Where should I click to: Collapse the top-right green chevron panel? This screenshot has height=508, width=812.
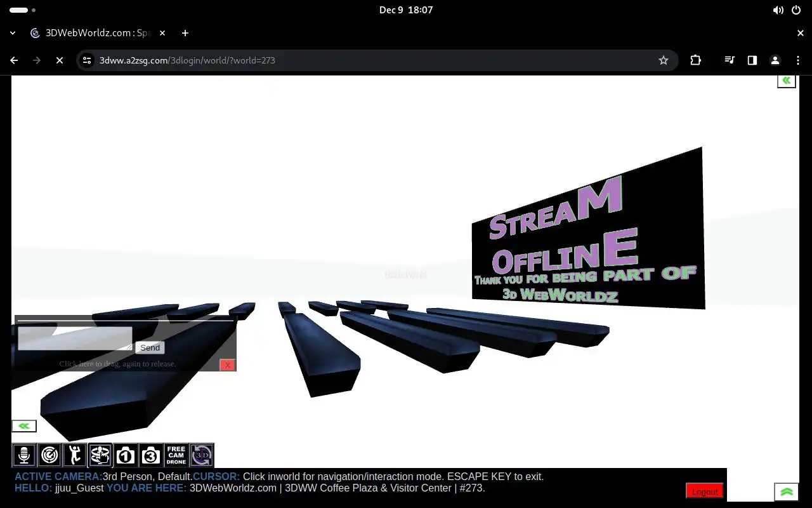tap(787, 81)
